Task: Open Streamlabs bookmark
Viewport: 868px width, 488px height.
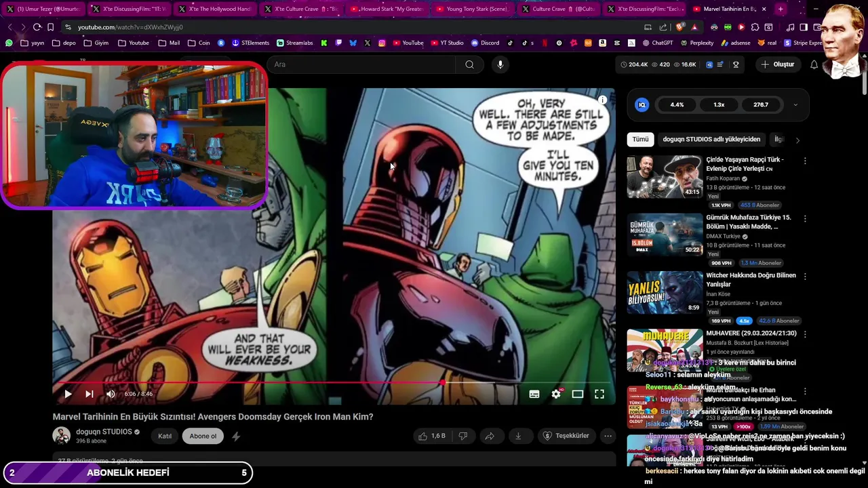Action: (x=294, y=43)
